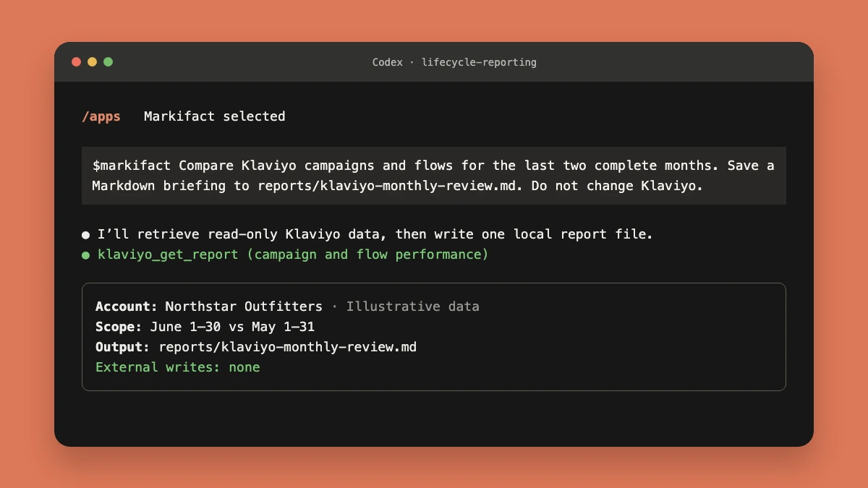Click the 'Markifact selected' text

coord(215,116)
